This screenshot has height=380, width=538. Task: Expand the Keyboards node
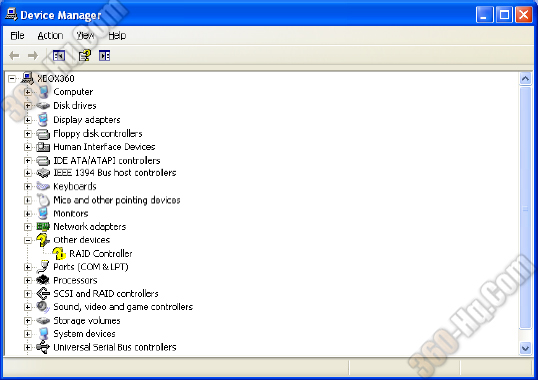click(28, 187)
